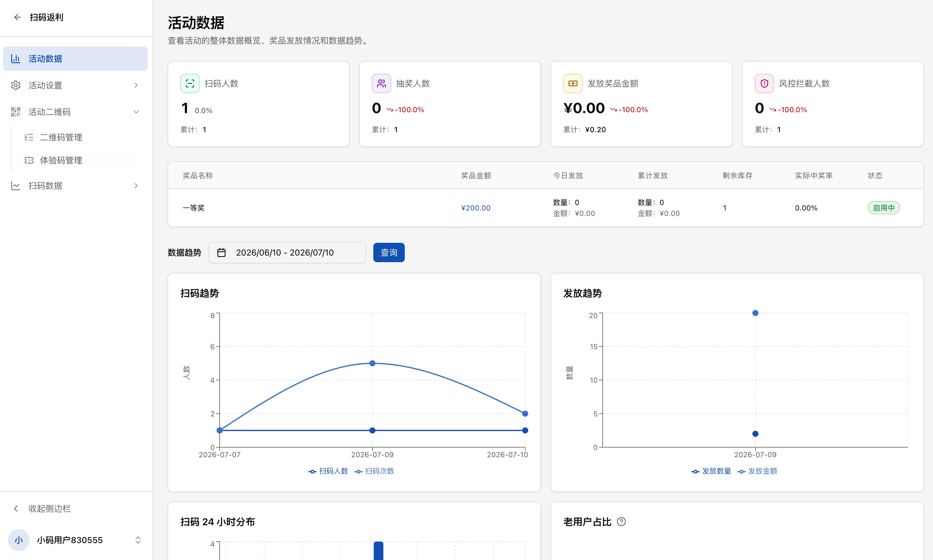Collapse sidebar via 收起侧边栏
Screen dimensions: 933x560
point(75,509)
